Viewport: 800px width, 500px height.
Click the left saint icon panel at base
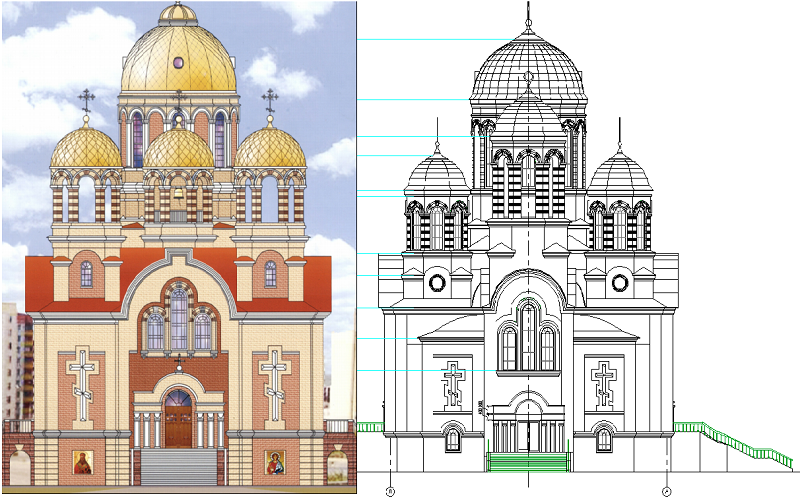point(81,463)
